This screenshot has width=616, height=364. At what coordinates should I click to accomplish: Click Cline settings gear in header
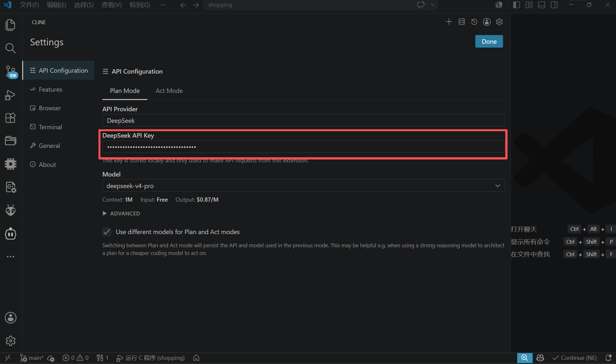(499, 22)
